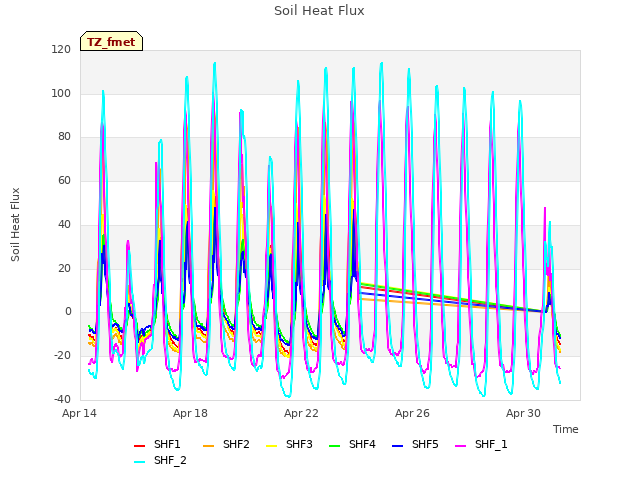Click the Apr 22 x-axis tick label
Image resolution: width=640 pixels, height=480 pixels.
click(301, 413)
